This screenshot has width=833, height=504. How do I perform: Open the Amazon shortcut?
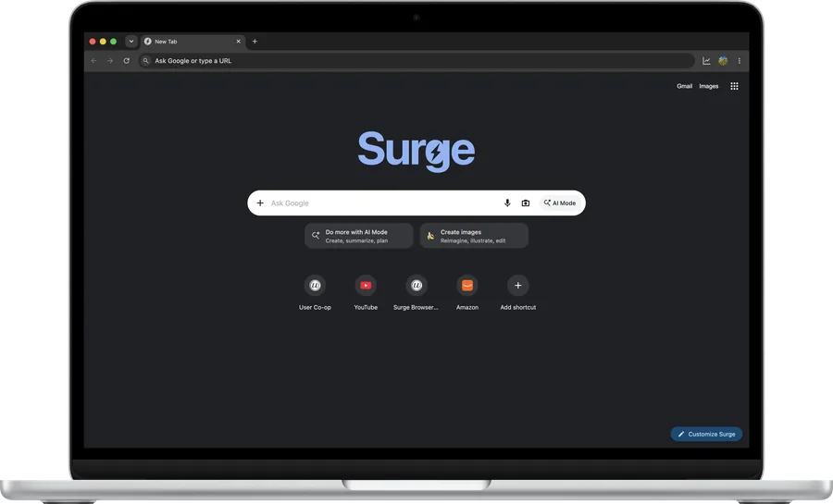(467, 292)
